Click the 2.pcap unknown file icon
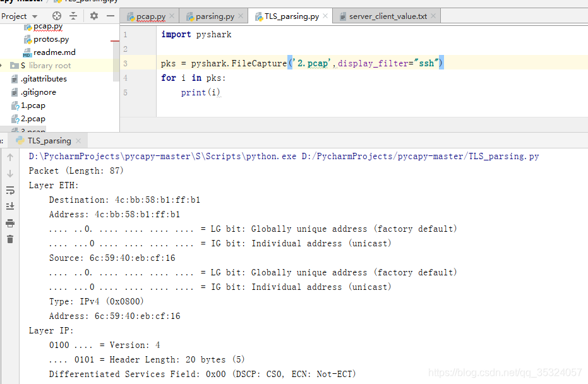Screen dimensions: 588x384 pos(15,119)
